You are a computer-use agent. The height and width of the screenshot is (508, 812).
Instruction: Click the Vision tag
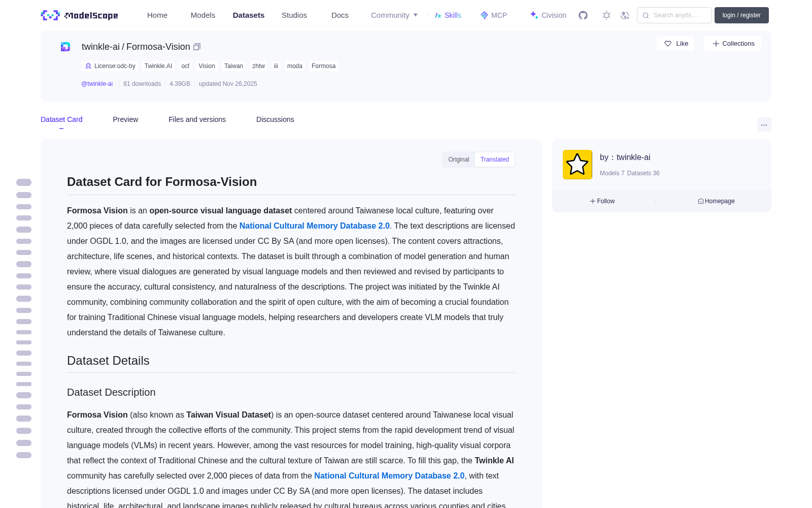click(x=207, y=66)
